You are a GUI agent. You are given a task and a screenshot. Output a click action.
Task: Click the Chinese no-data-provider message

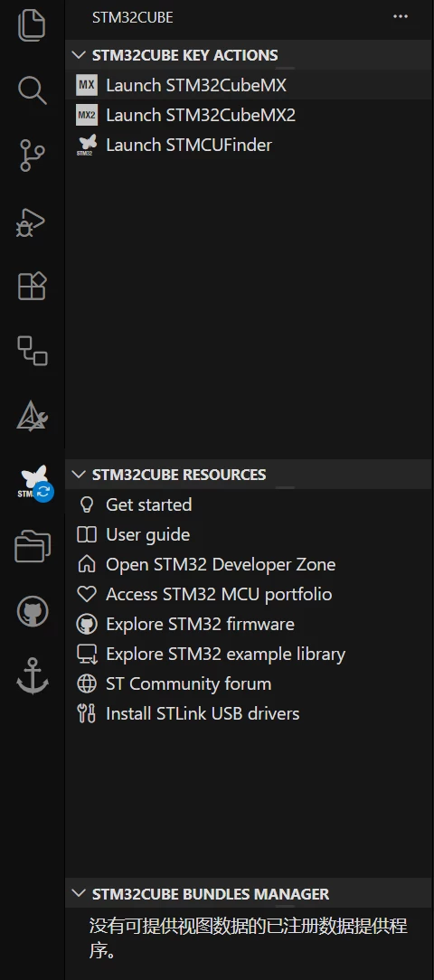[249, 938]
